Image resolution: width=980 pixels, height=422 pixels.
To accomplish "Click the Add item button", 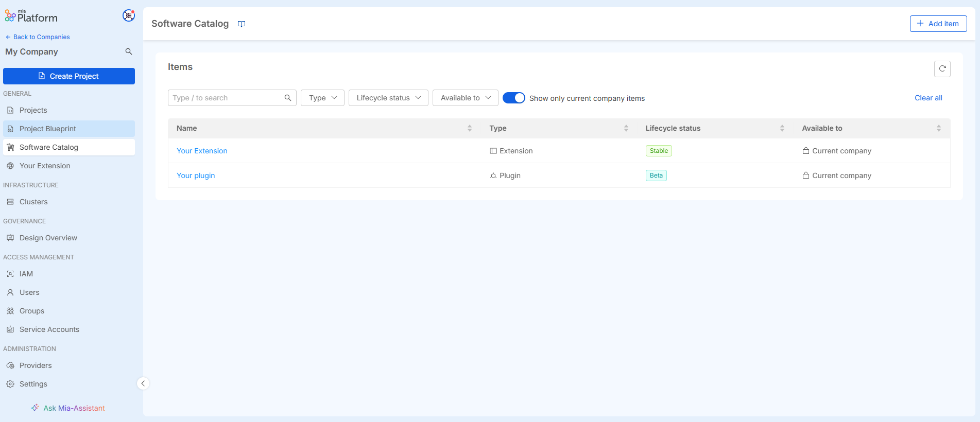I will 938,24.
